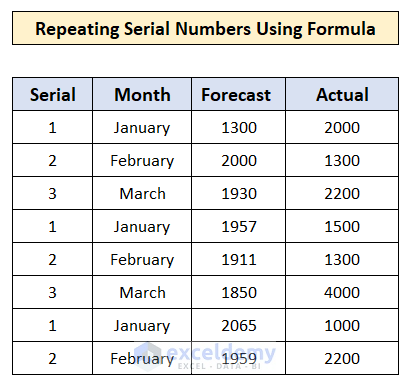Select serial number 1 in first row

coord(52,127)
